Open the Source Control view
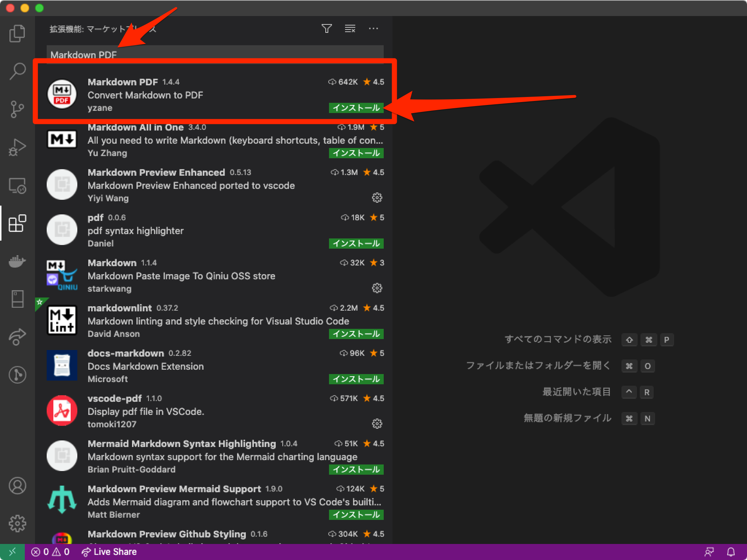The height and width of the screenshot is (560, 747). coord(17,108)
